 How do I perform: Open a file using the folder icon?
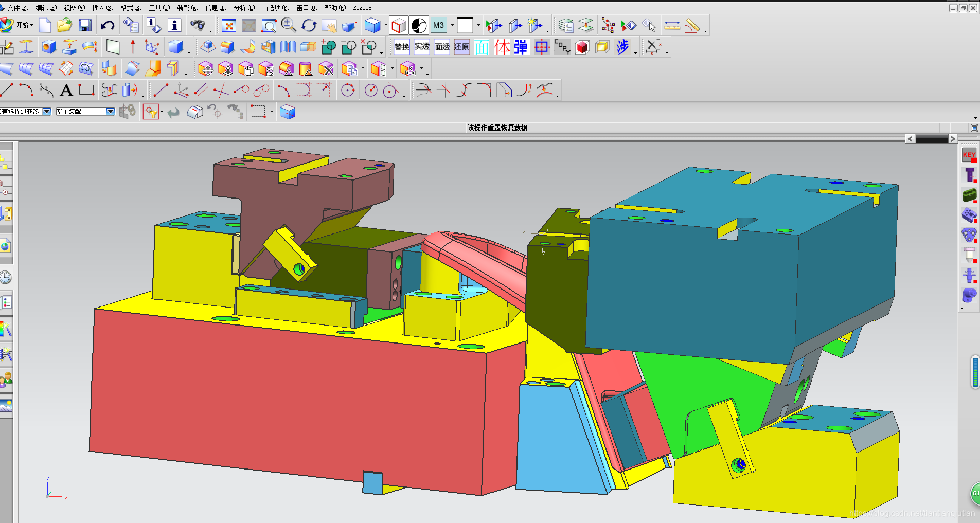[x=65, y=25]
